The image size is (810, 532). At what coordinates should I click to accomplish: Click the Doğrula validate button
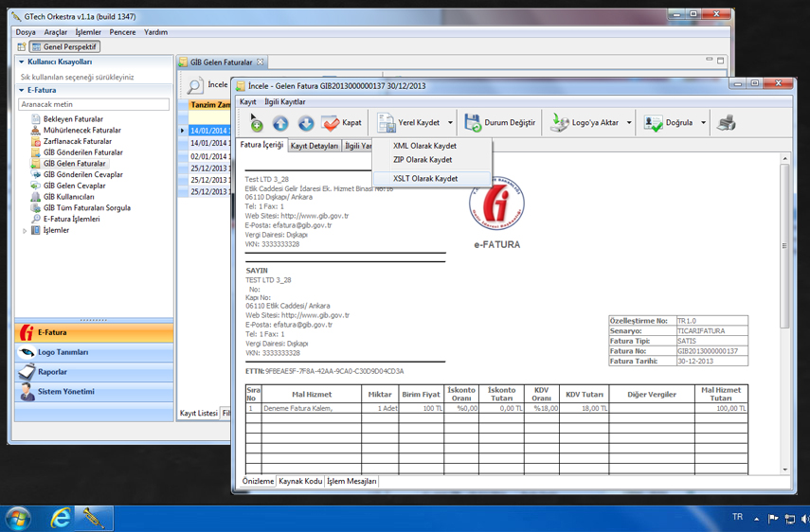[x=668, y=123]
